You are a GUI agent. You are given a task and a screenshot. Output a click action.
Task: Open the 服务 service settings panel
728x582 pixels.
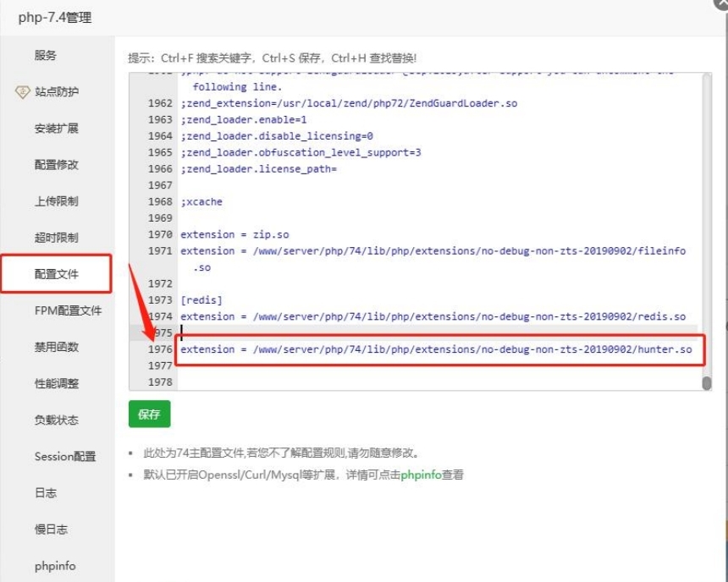click(47, 55)
